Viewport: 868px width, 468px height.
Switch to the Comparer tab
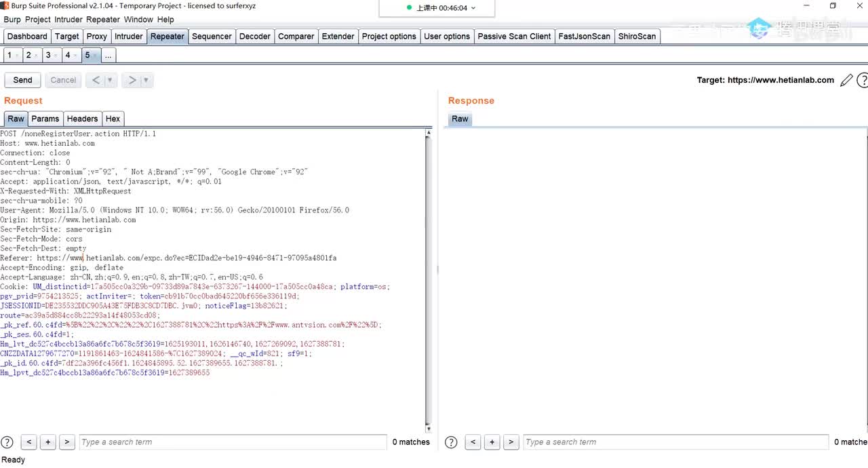coord(296,37)
